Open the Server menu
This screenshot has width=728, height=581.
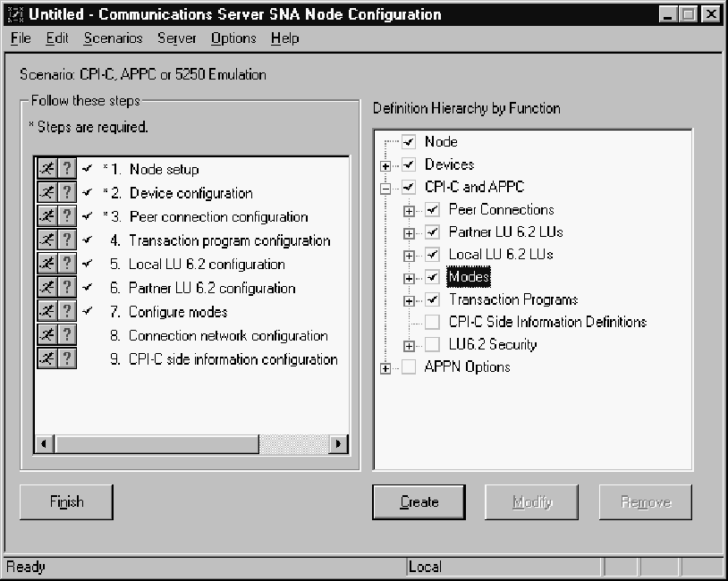click(x=177, y=38)
